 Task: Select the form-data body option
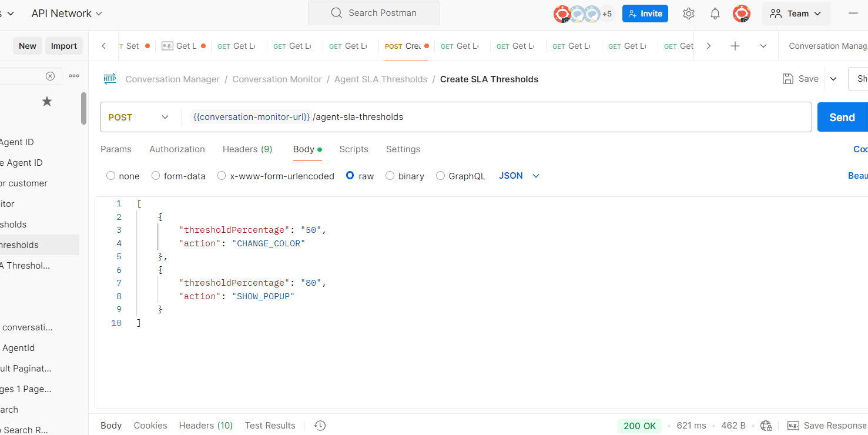click(x=156, y=176)
